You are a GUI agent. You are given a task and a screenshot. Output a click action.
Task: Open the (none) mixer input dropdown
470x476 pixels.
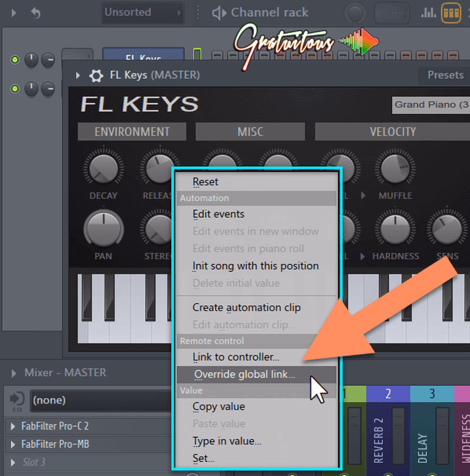(x=101, y=400)
